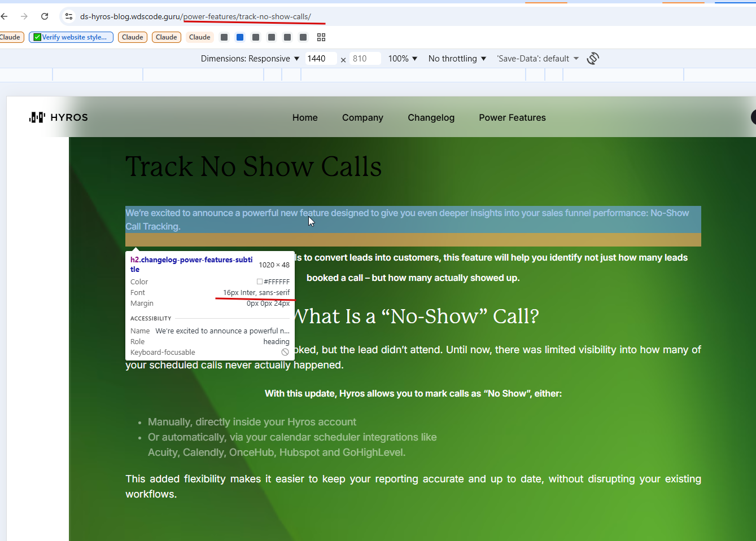Open the Company nav link
Viewport: 756px width, 541px height.
[362, 117]
